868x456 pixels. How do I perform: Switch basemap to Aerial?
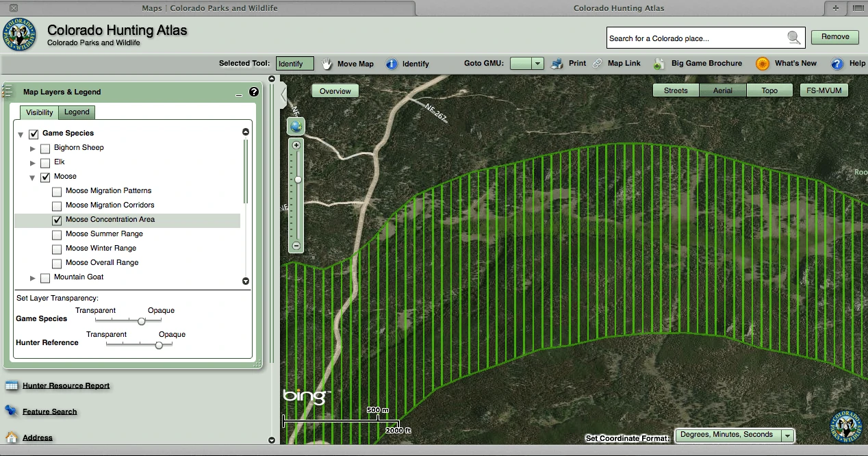pyautogui.click(x=723, y=90)
